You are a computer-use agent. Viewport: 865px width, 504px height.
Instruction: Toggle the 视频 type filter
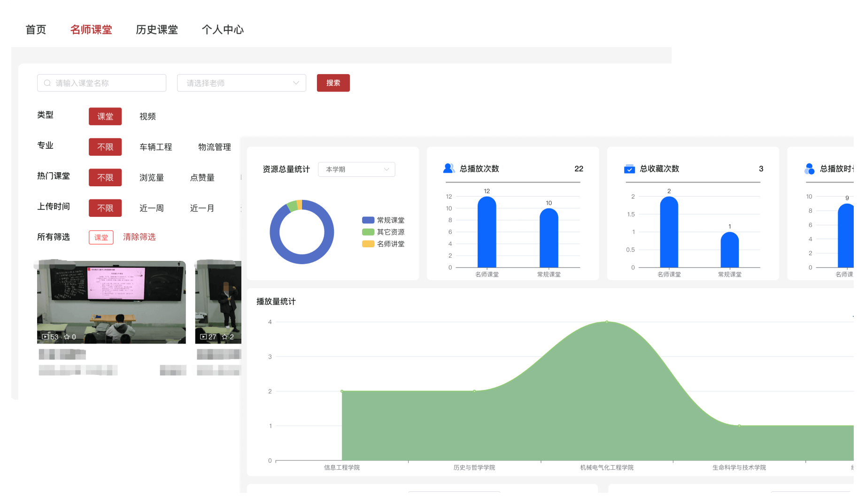click(x=147, y=116)
